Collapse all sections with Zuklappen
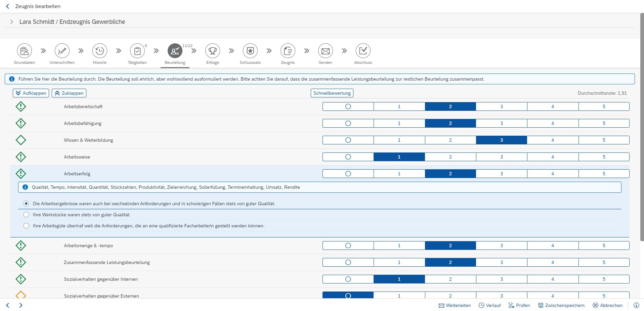The image size is (644, 311). (x=69, y=93)
